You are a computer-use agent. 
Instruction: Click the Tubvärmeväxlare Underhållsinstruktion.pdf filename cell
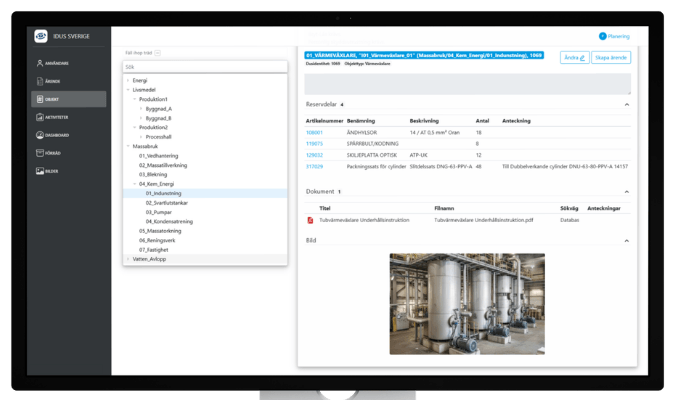click(483, 220)
